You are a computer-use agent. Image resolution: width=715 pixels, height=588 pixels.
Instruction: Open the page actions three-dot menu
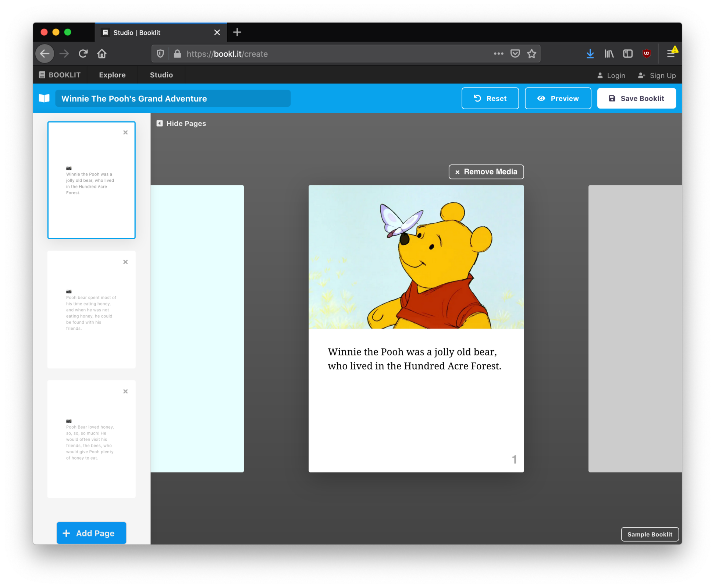tap(498, 54)
